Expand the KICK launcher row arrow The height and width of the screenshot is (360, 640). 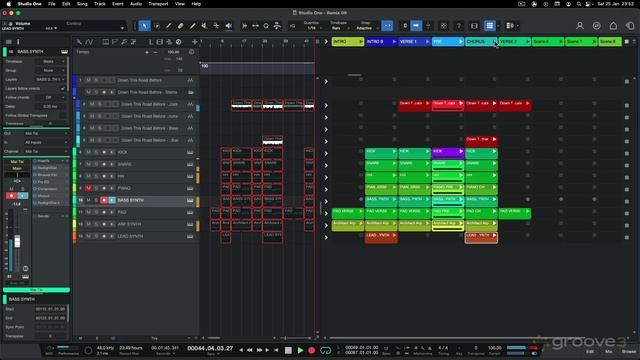tap(326, 153)
